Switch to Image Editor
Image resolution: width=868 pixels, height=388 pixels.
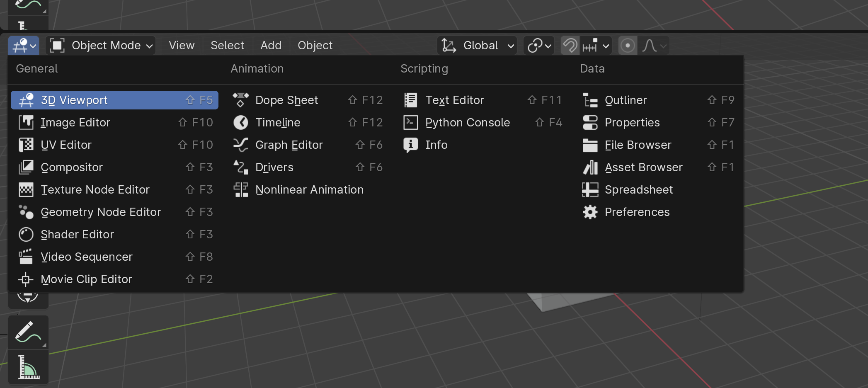tap(114, 122)
